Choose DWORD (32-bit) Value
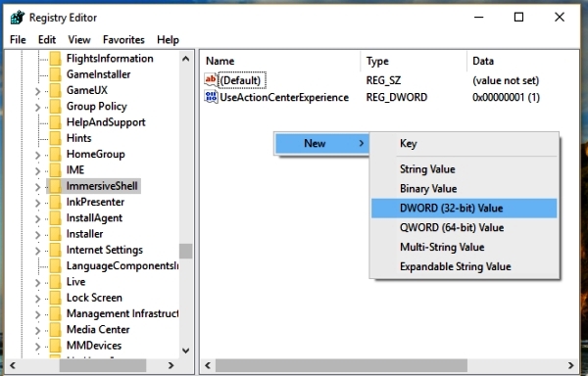Image resolution: width=588 pixels, height=376 pixels. [464, 209]
